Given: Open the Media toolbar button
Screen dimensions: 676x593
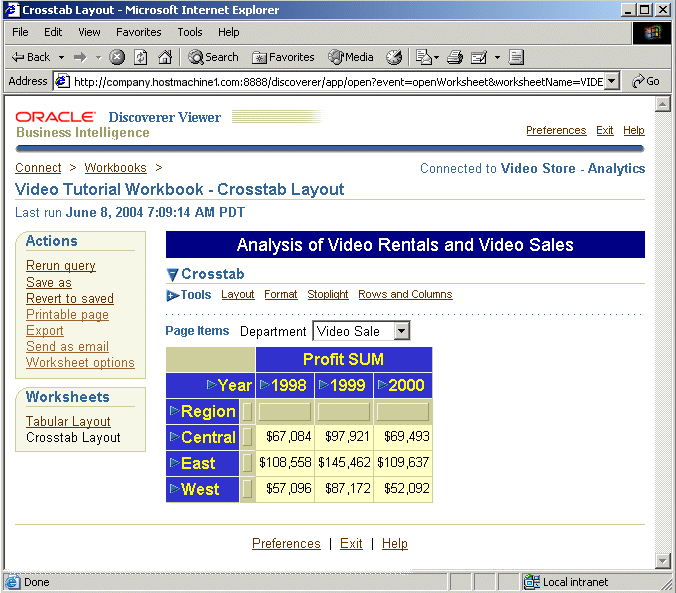Looking at the screenshot, I should tap(351, 57).
